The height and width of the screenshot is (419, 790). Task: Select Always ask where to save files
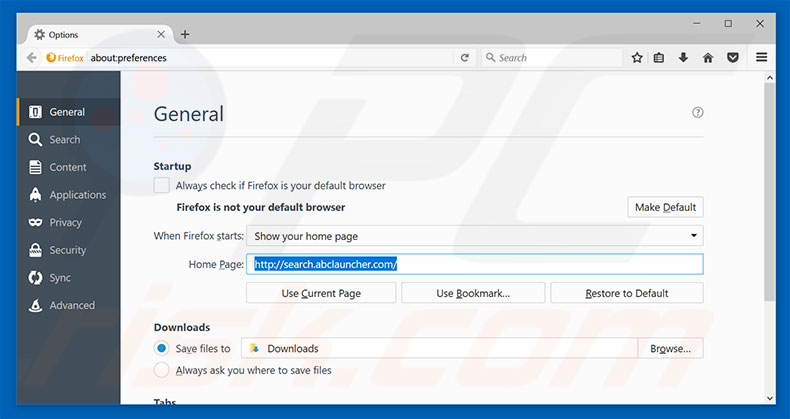[x=161, y=370]
